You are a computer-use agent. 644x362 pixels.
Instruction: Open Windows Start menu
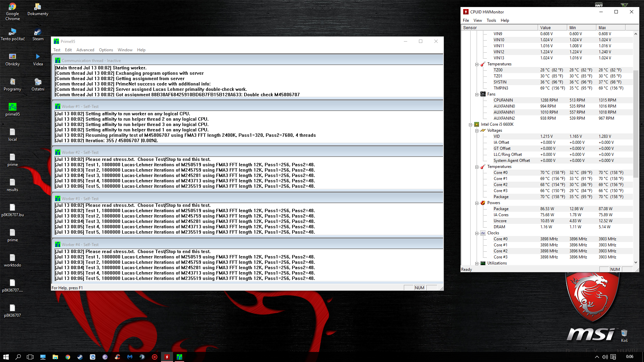pyautogui.click(x=6, y=357)
